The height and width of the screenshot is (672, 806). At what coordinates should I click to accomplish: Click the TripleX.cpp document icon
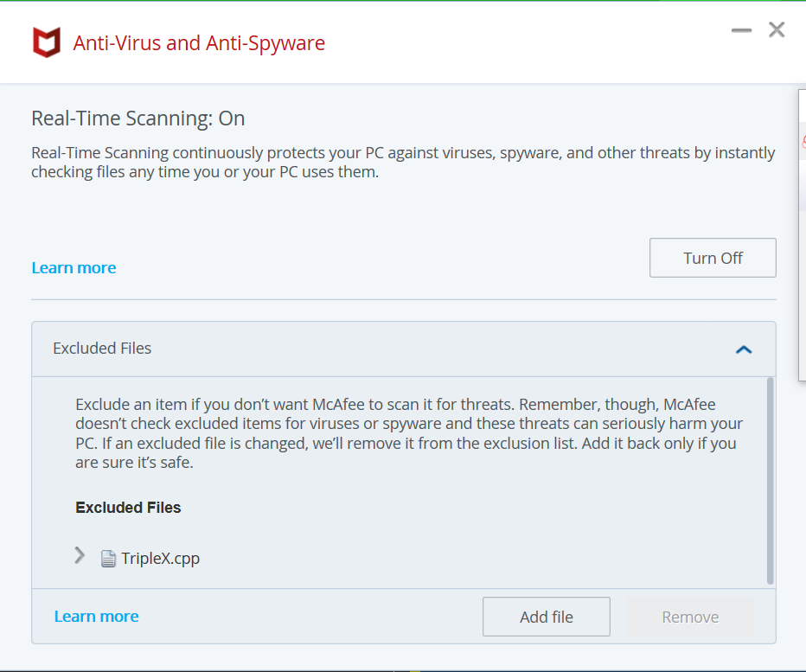point(108,559)
